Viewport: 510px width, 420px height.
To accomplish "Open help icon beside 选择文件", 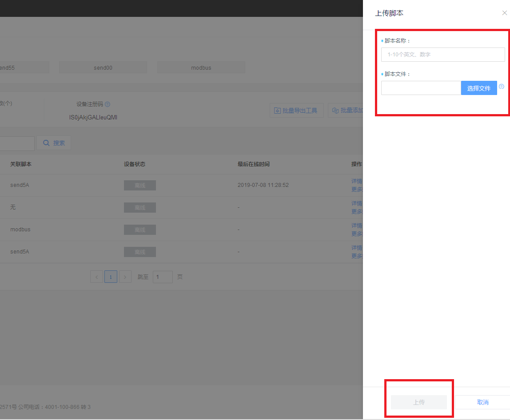I will click(x=502, y=87).
